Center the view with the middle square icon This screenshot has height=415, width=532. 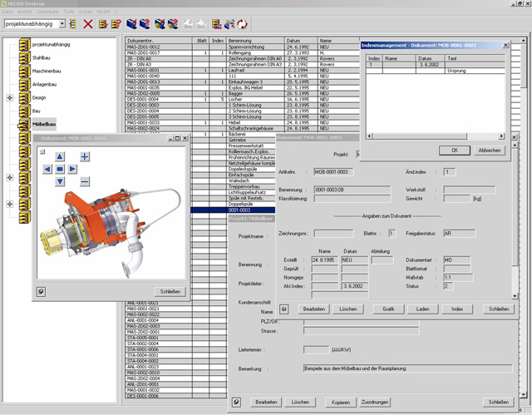(x=60, y=170)
